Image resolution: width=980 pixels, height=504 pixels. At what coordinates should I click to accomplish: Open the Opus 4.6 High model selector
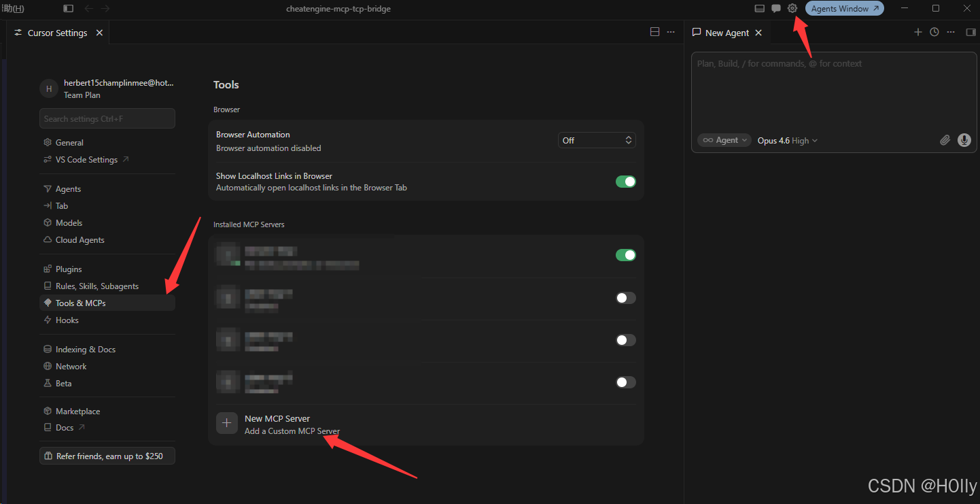788,140
